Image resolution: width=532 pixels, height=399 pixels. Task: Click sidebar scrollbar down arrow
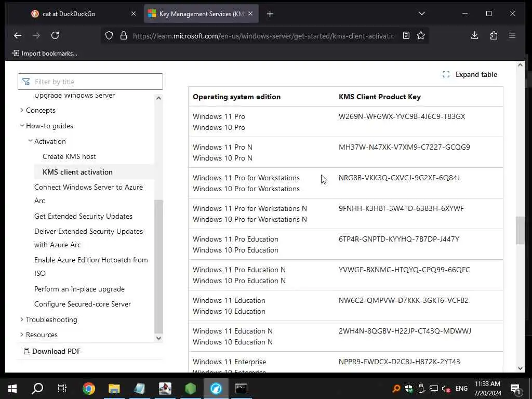tap(158, 338)
